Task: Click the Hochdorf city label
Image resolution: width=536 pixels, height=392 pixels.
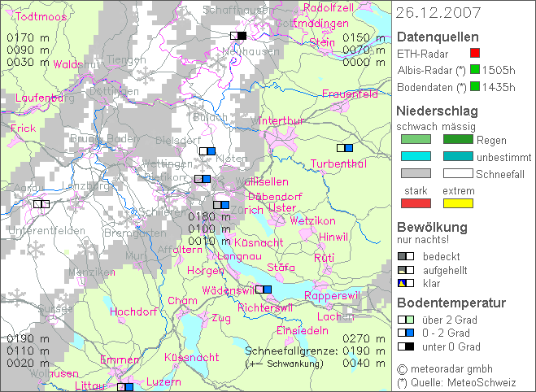Action: point(133,311)
